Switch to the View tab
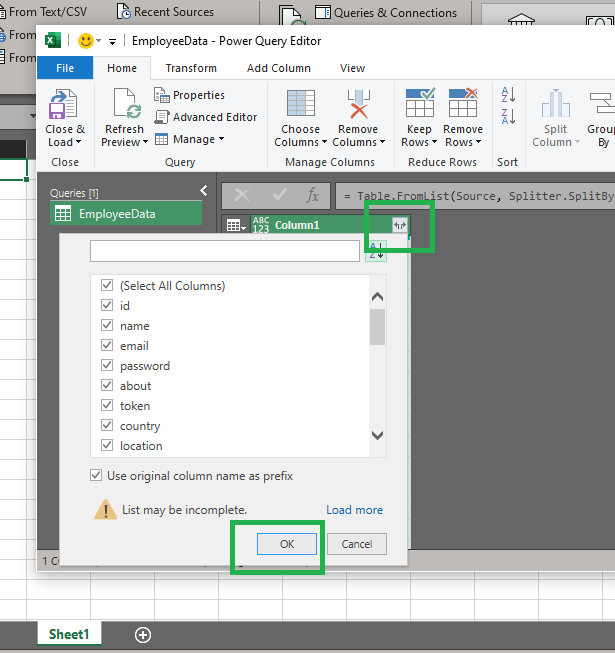The width and height of the screenshot is (615, 653). [352, 68]
